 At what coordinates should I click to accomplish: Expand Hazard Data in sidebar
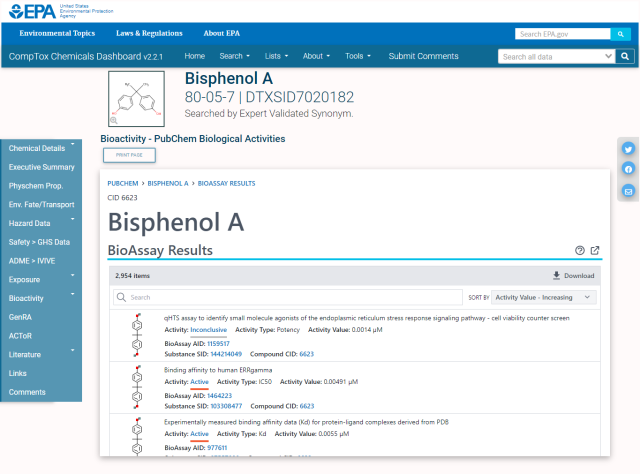point(40,223)
